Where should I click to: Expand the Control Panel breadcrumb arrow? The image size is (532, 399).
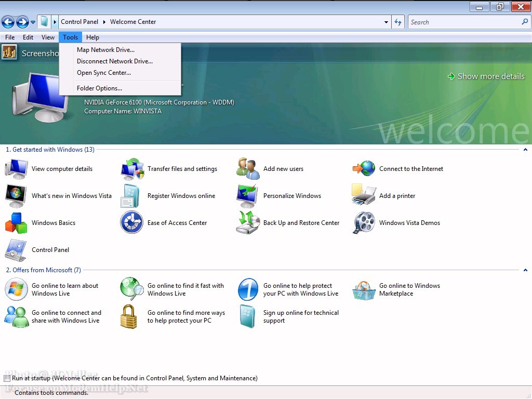104,22
